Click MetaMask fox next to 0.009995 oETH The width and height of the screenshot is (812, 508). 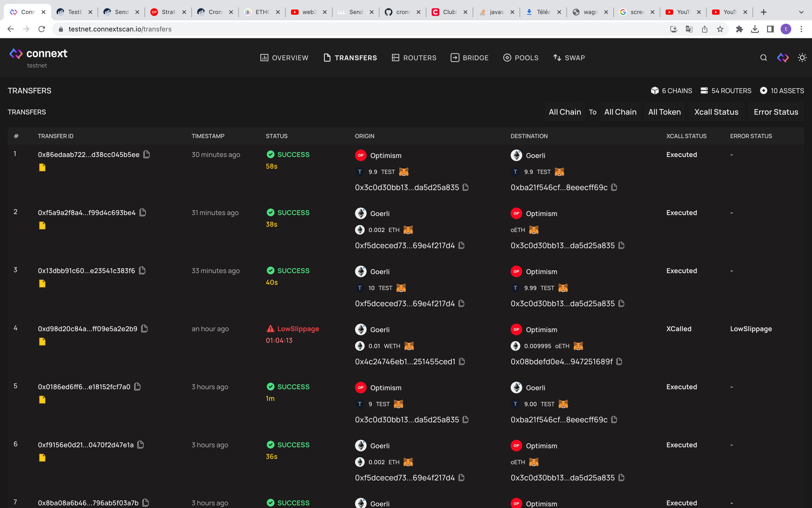click(578, 346)
